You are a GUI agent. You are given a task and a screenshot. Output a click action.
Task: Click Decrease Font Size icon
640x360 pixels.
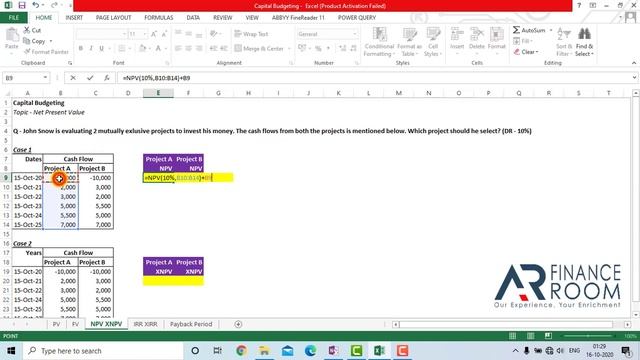[x=164, y=34]
